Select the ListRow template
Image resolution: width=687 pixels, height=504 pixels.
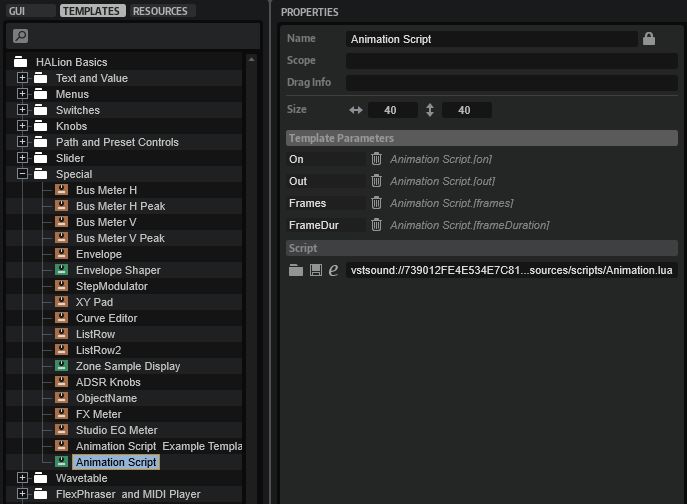(95, 334)
